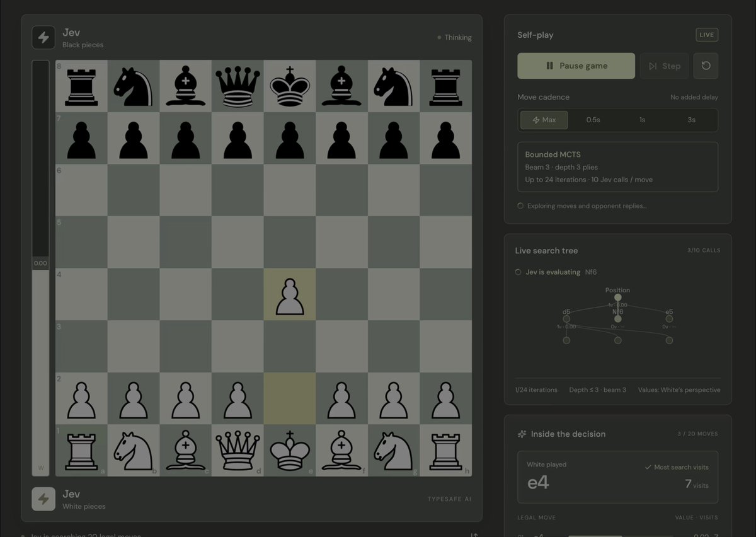The width and height of the screenshot is (756, 537).
Task: Set move cadence to 3s
Action: click(691, 120)
